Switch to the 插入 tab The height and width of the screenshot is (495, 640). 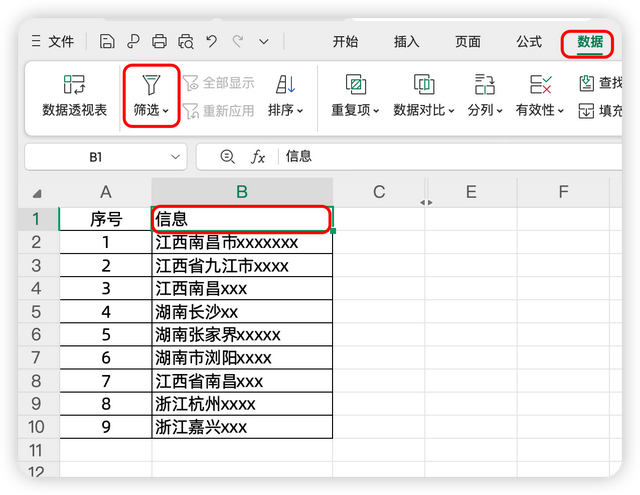tap(406, 42)
